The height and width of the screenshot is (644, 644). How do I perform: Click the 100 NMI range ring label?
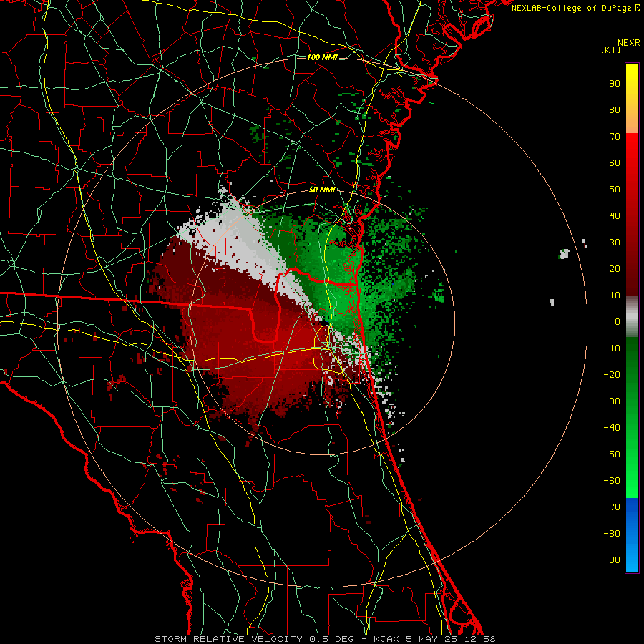321,57
